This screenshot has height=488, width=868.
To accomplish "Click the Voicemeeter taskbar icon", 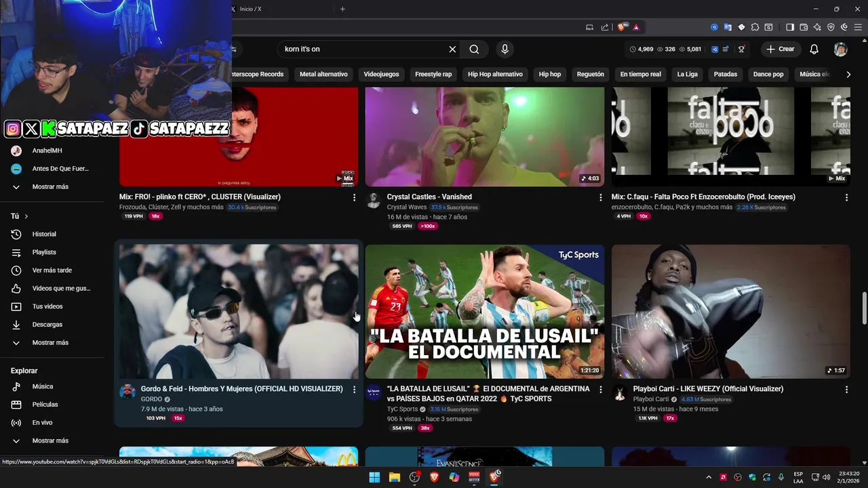I will coord(474,477).
